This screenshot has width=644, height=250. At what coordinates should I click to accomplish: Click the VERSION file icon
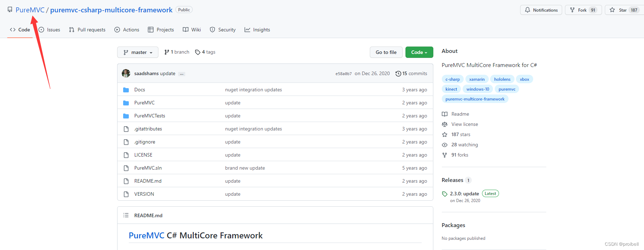point(126,194)
